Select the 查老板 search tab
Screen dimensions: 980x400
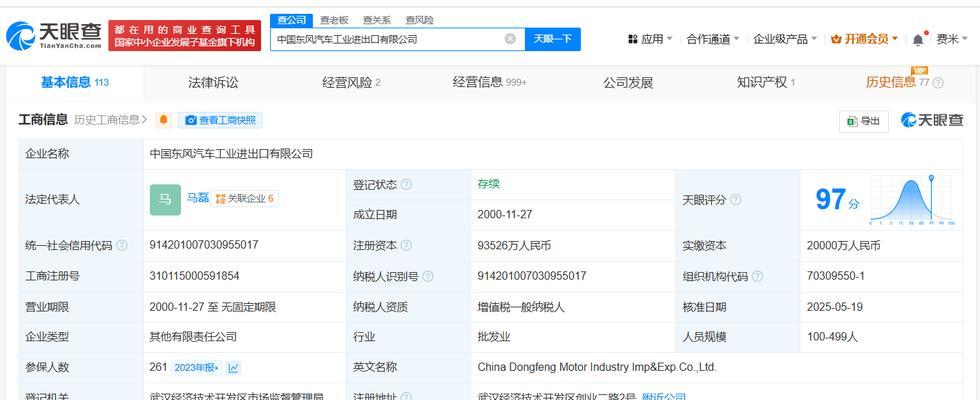pos(334,20)
